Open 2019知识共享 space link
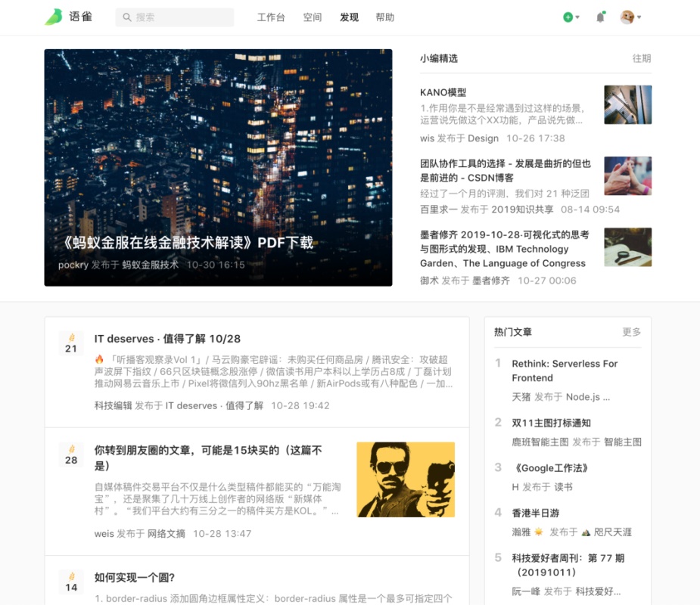Image resolution: width=700 pixels, height=605 pixels. pos(522,209)
